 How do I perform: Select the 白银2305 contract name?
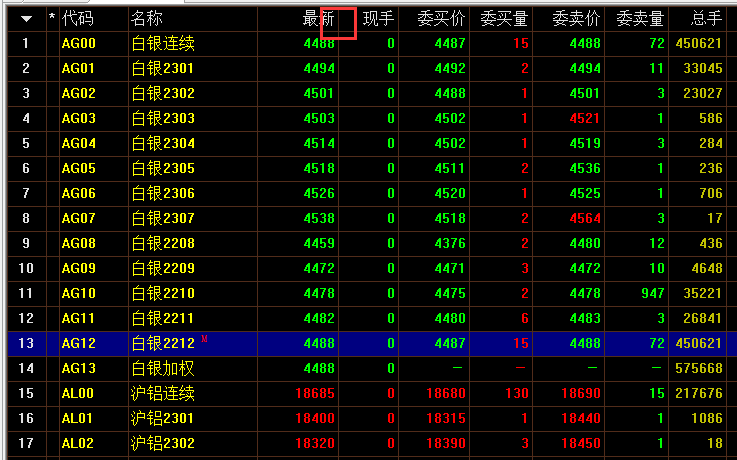(x=163, y=168)
